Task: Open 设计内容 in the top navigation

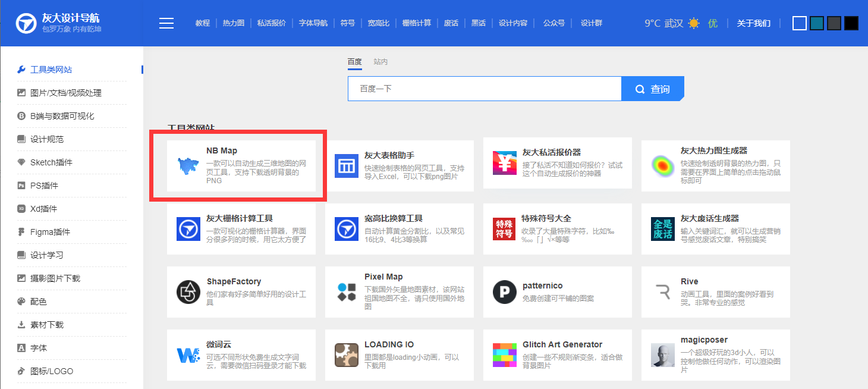Action: click(513, 23)
